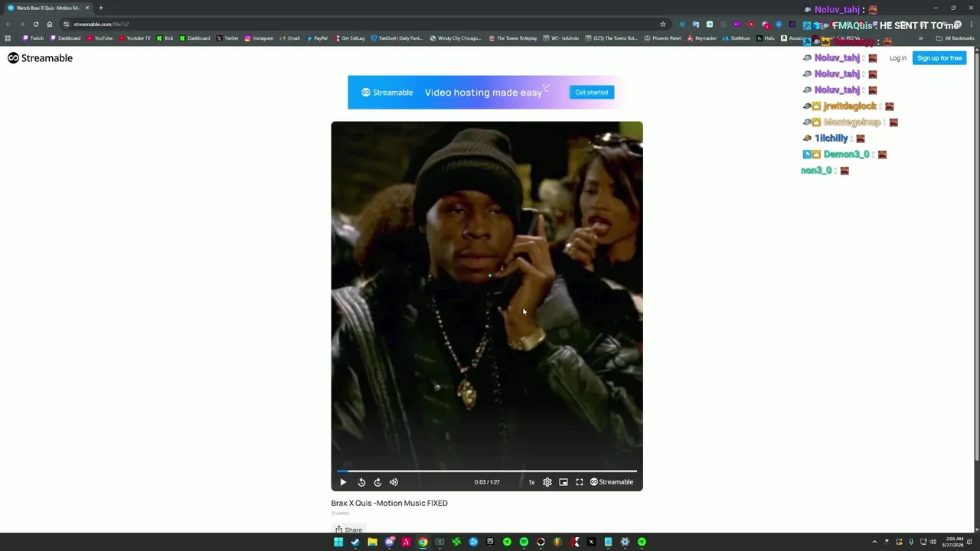
Task: Reload the page
Action: click(36, 24)
